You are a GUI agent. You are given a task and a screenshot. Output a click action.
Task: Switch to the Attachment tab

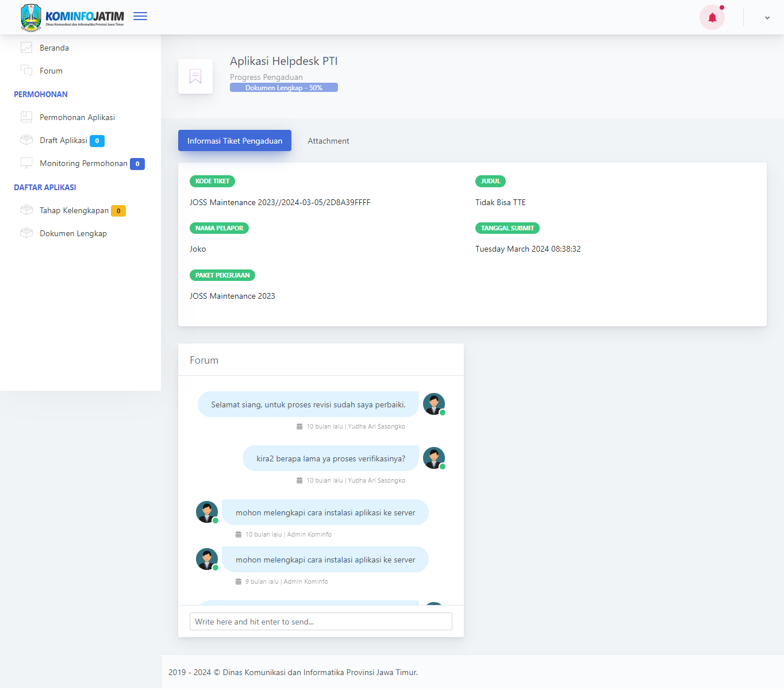coord(328,141)
